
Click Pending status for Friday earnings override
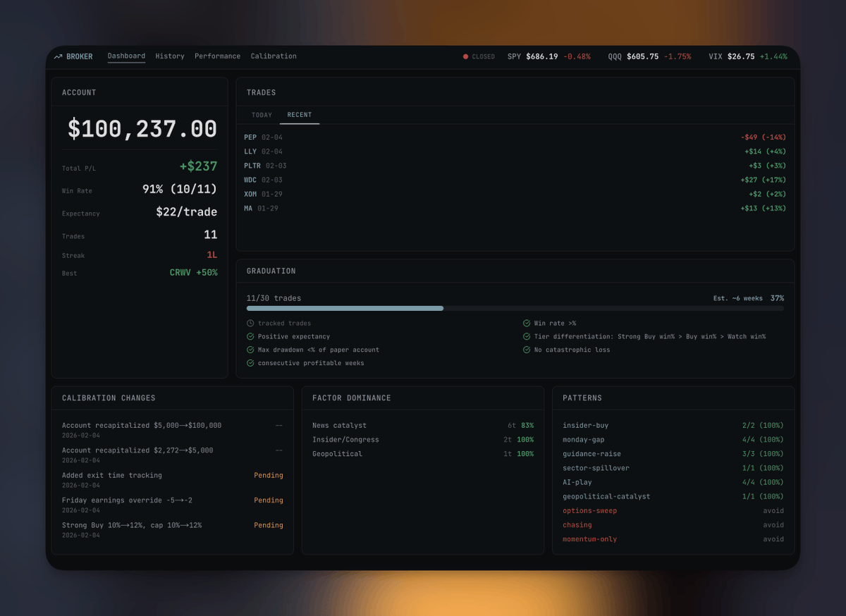click(x=269, y=500)
